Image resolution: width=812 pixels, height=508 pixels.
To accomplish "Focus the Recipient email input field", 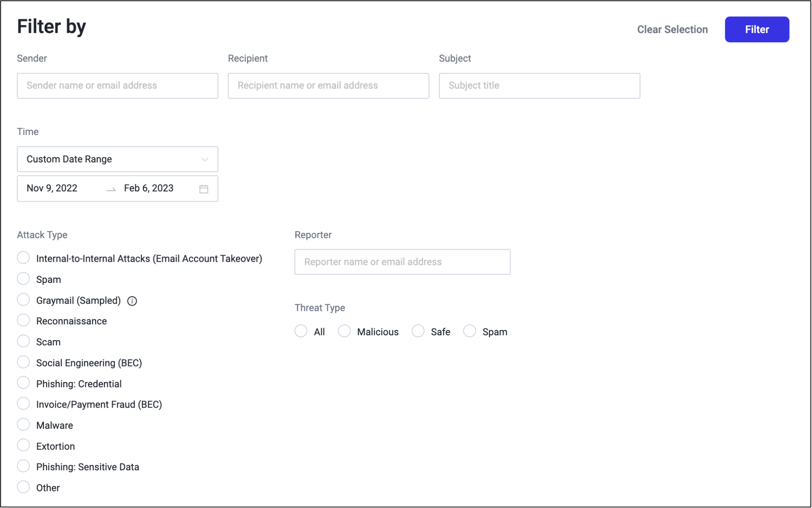I will click(x=328, y=86).
